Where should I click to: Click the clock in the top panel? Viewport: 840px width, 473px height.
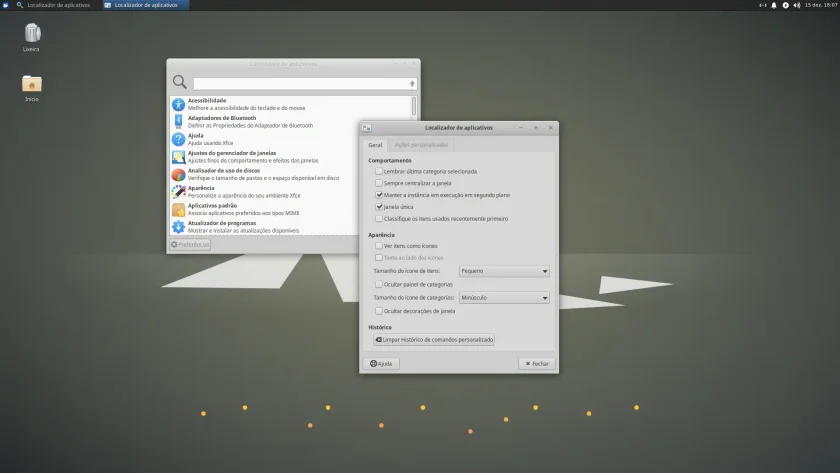(x=821, y=5)
